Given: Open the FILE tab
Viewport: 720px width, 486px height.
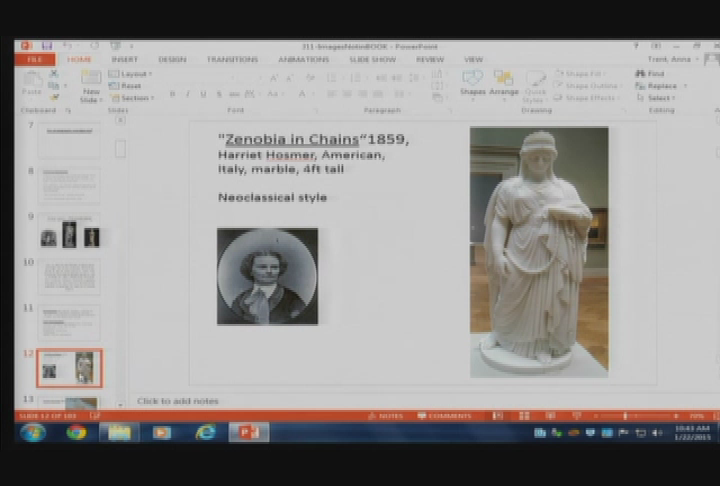Looking at the screenshot, I should [x=35, y=59].
